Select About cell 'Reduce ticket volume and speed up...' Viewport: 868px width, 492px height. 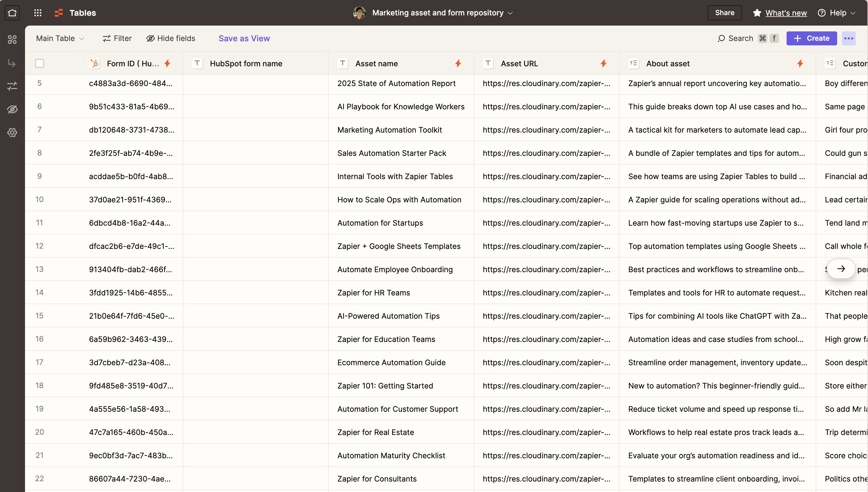[717, 409]
